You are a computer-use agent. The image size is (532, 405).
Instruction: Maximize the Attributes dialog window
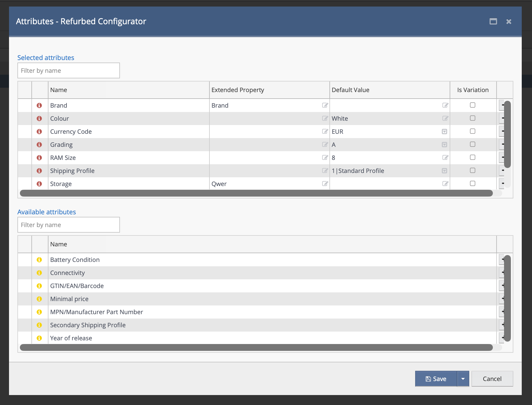(x=493, y=21)
